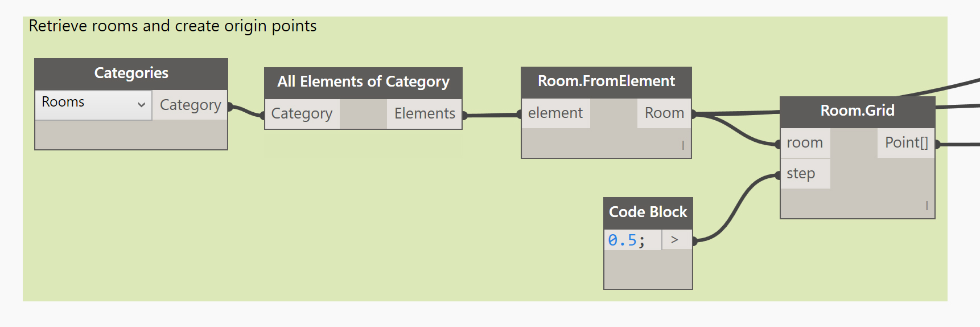Select the group title Retrieve rooms text
980x327 pixels.
pos(172,26)
